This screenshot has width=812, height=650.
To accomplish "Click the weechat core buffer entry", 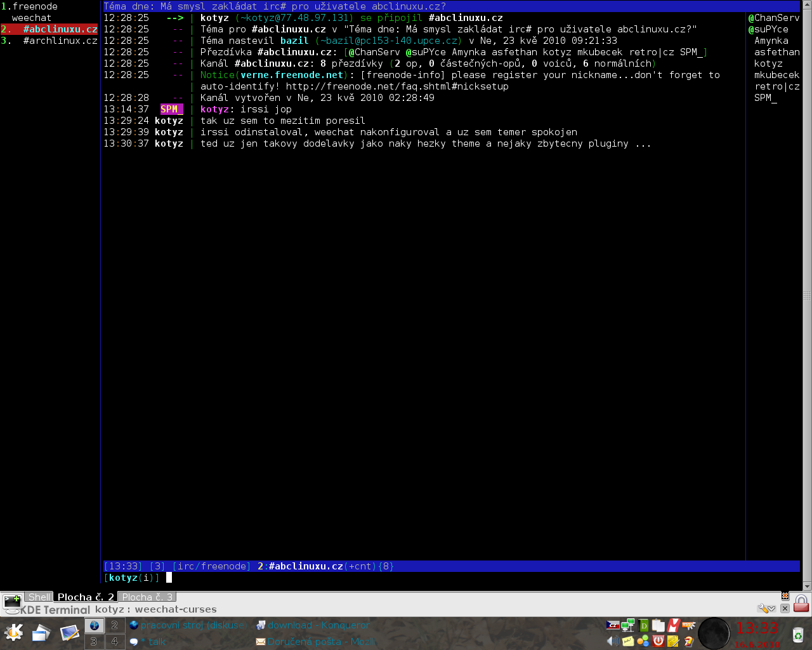I will click(x=31, y=18).
